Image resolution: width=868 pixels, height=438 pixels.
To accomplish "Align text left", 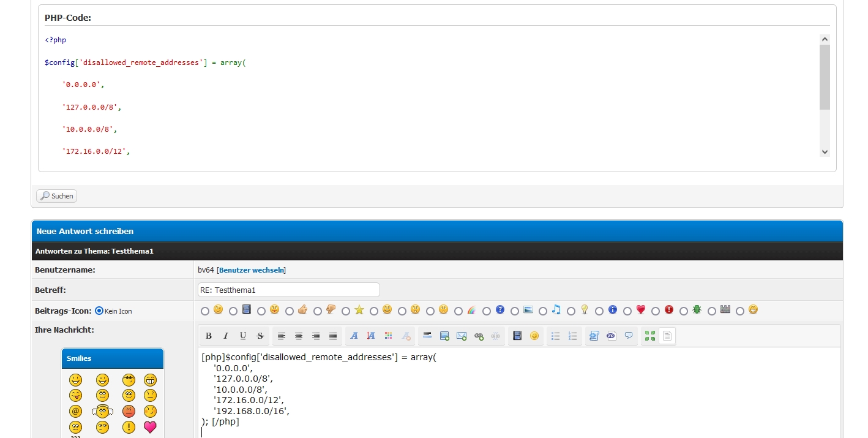I will (x=282, y=336).
